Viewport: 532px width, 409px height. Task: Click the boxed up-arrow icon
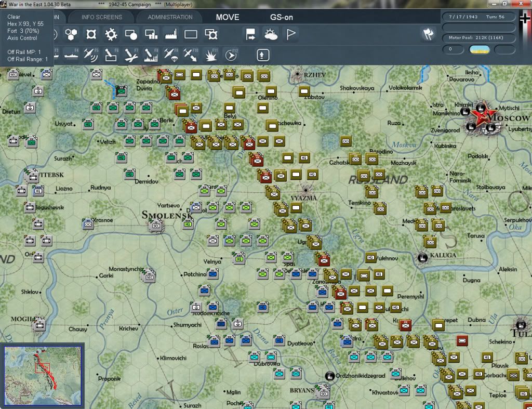tap(263, 55)
